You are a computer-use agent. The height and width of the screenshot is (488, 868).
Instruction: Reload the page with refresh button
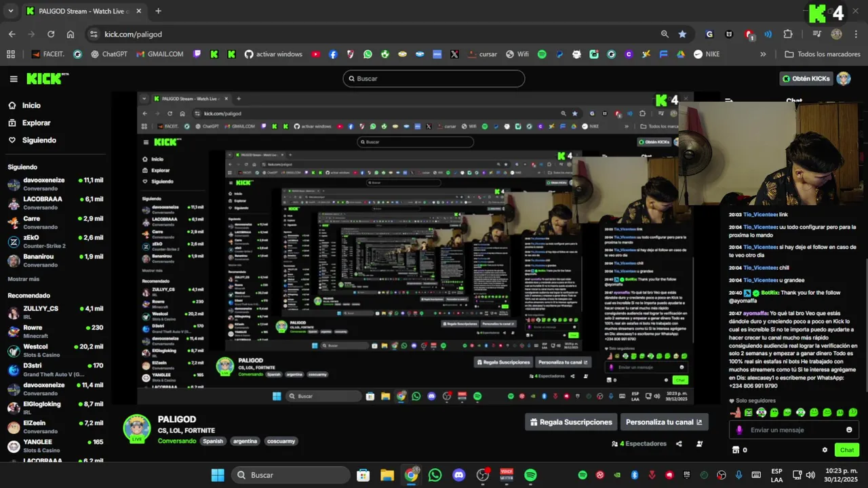coord(51,34)
